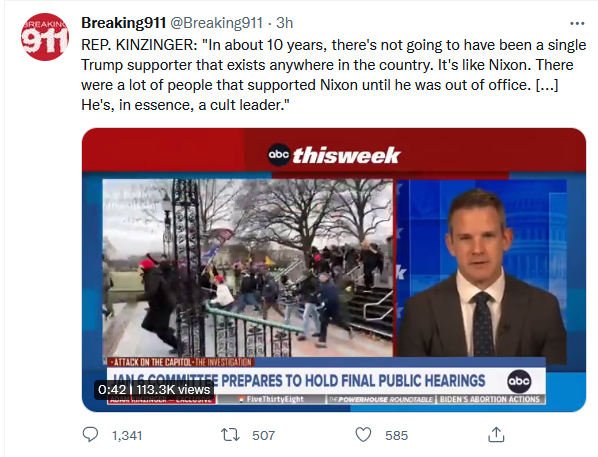Open the 3h timestamp link
Image resolution: width=598 pixels, height=457 pixels.
(285, 23)
